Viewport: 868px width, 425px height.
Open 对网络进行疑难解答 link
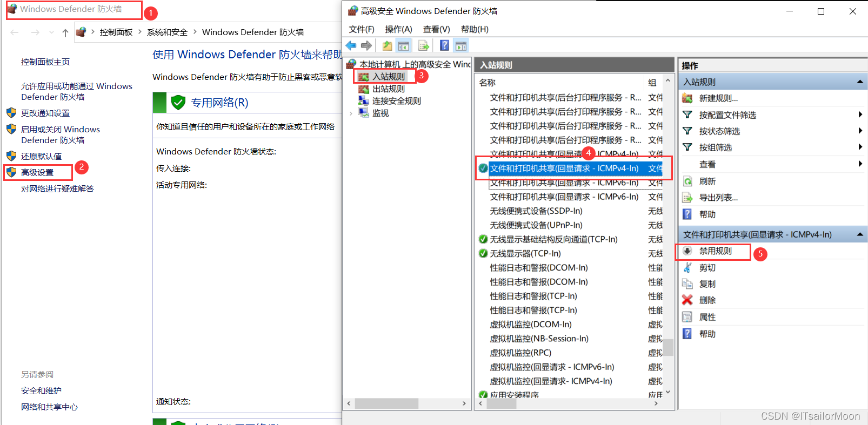click(x=57, y=188)
